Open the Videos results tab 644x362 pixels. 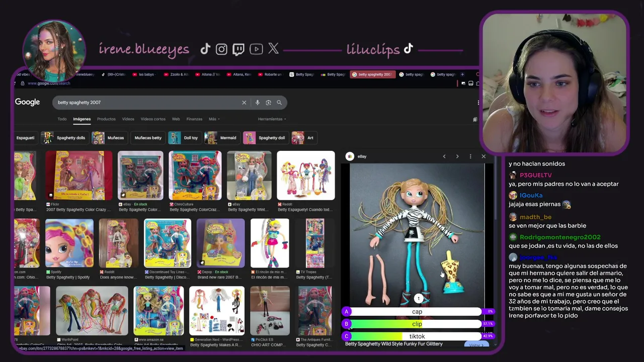[x=128, y=119]
